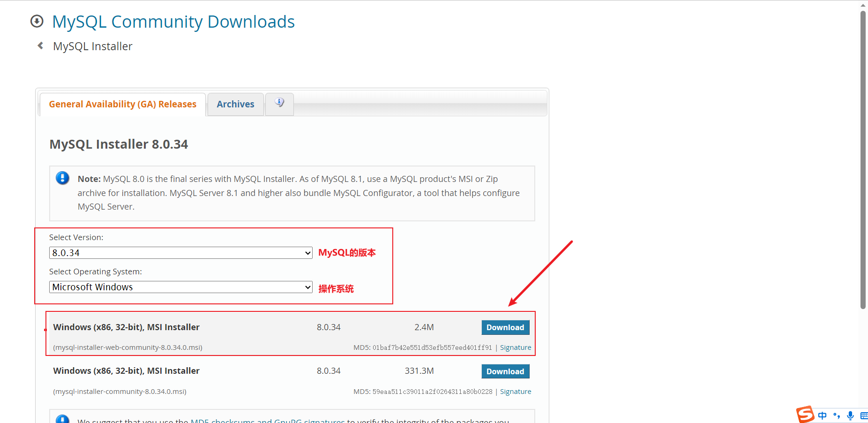Click the 331.3M file size value
Screen dimensions: 868x423
419,371
